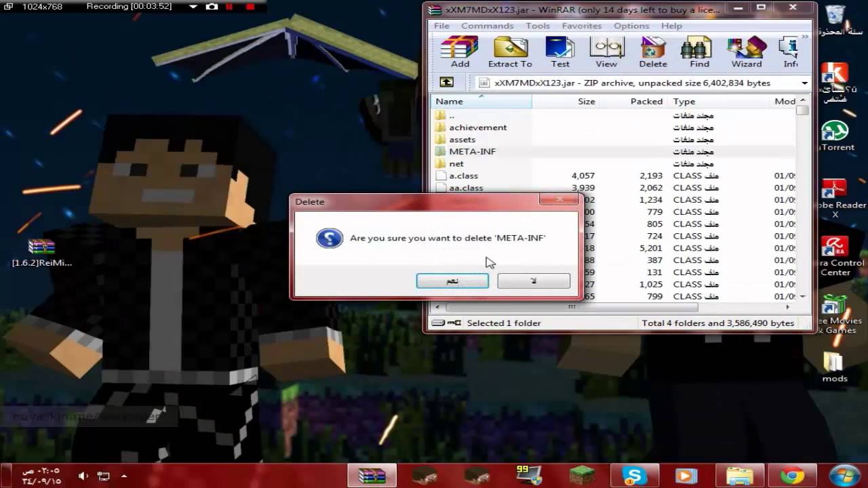Open the Commands menu

(x=487, y=26)
